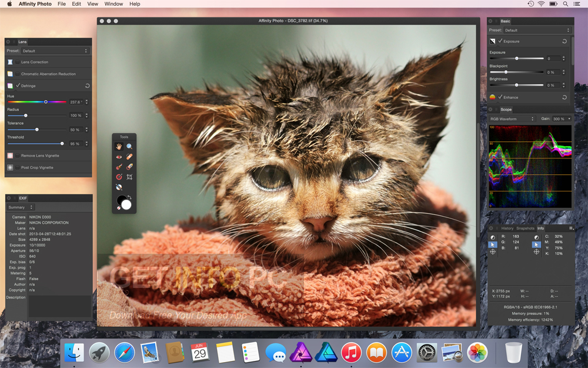Select the Zoom magnifier tool
This screenshot has height=368, width=588.
coord(129,146)
